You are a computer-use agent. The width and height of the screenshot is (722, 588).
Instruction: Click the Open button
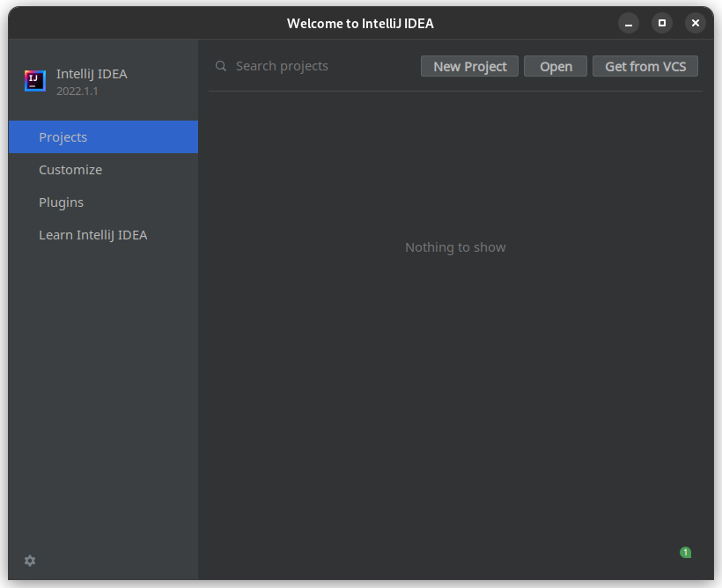coord(556,66)
